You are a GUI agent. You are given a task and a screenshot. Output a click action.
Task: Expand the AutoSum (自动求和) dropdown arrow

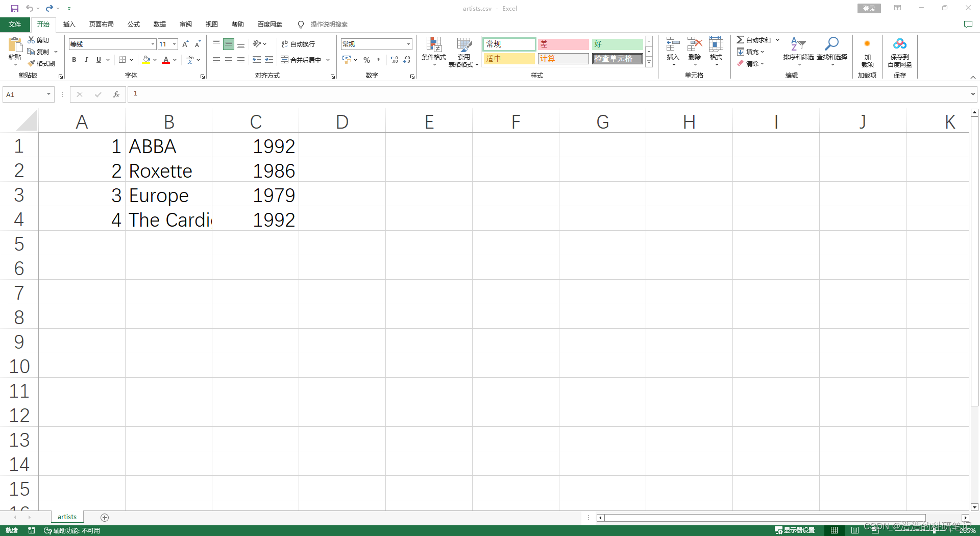777,40
